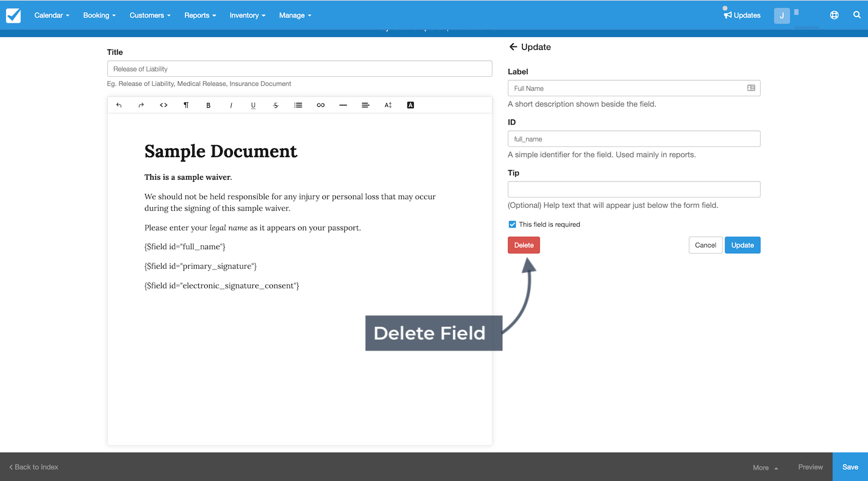Viewport: 868px width, 481px height.
Task: Insert a link via chain icon
Action: click(321, 105)
